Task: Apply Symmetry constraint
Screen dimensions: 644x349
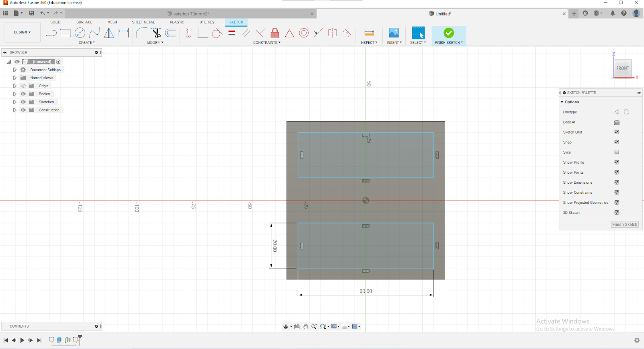Action: [332, 33]
